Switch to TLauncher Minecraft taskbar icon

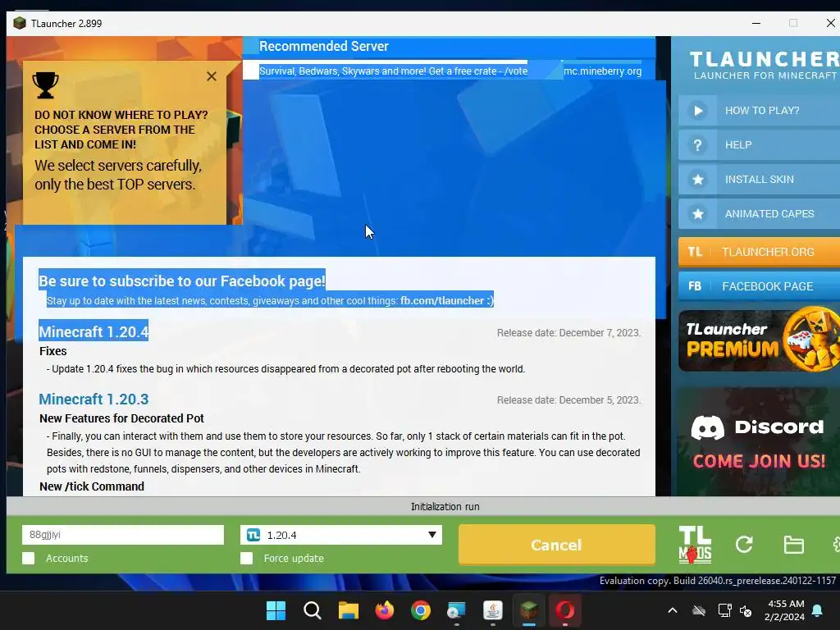click(x=529, y=610)
